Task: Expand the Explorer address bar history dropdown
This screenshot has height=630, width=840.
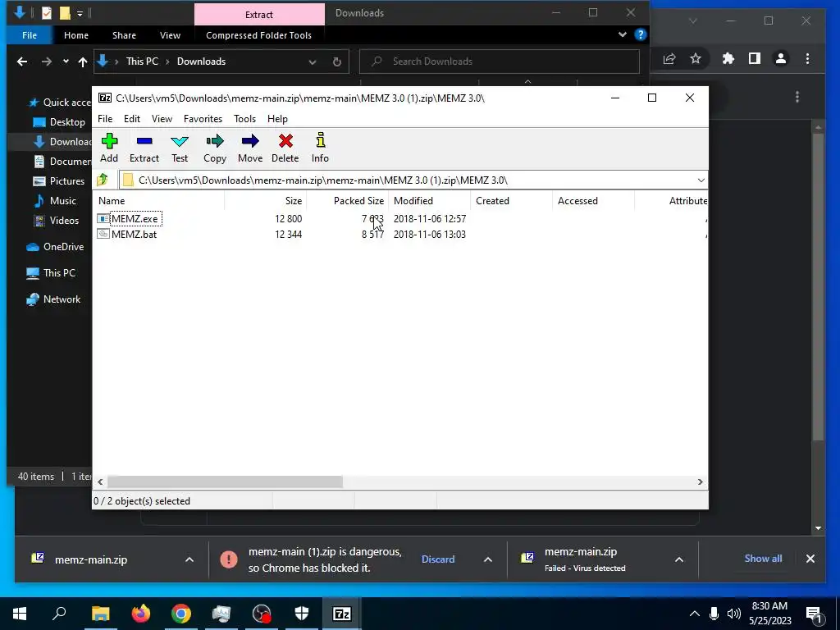Action: [313, 62]
